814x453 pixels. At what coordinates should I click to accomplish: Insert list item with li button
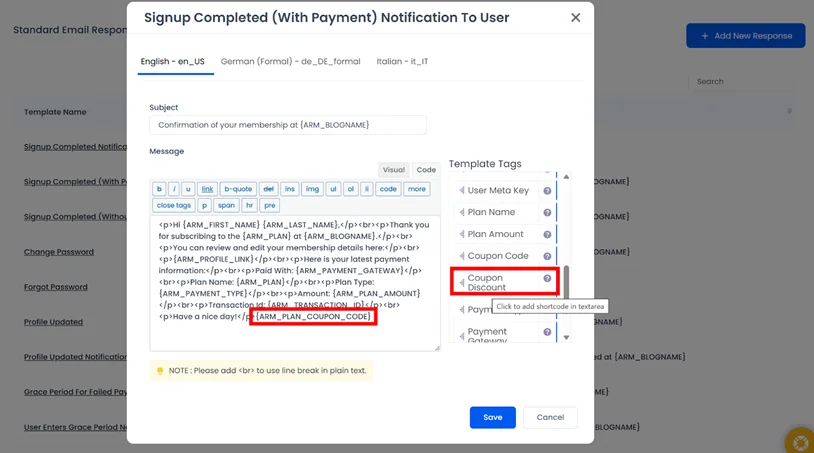tap(367, 189)
